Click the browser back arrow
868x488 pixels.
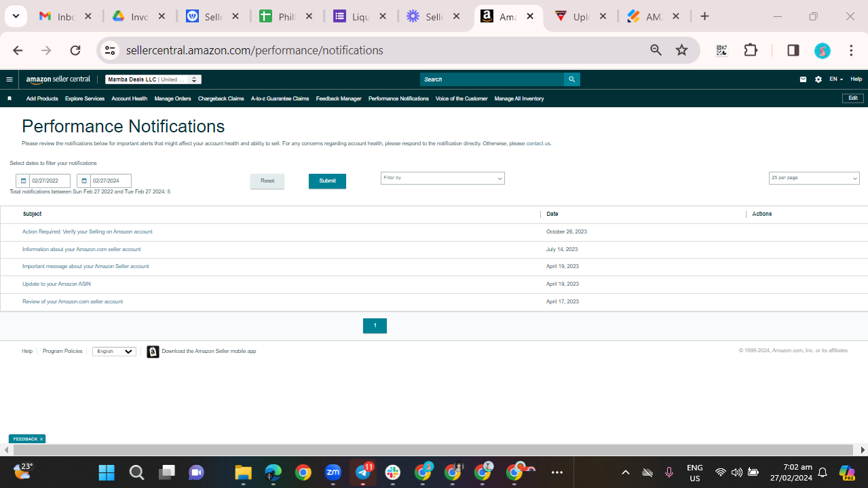(18, 50)
